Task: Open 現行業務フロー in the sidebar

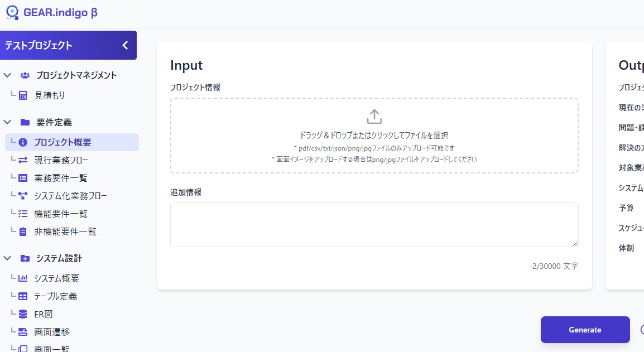Action: coord(61,160)
